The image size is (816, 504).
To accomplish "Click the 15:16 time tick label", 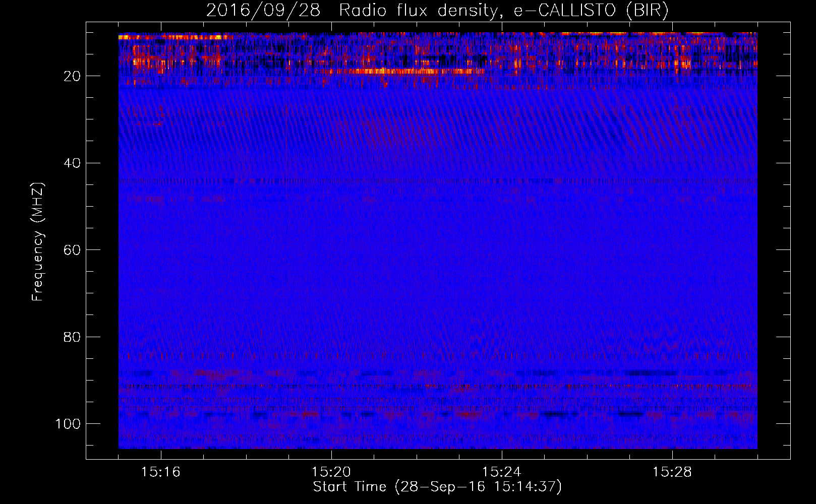I will (161, 472).
